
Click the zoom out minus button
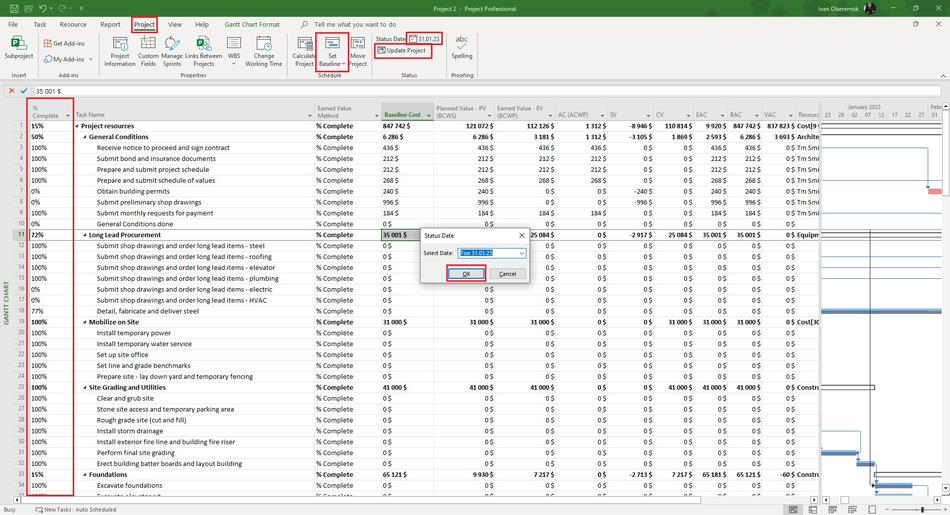coord(889,510)
